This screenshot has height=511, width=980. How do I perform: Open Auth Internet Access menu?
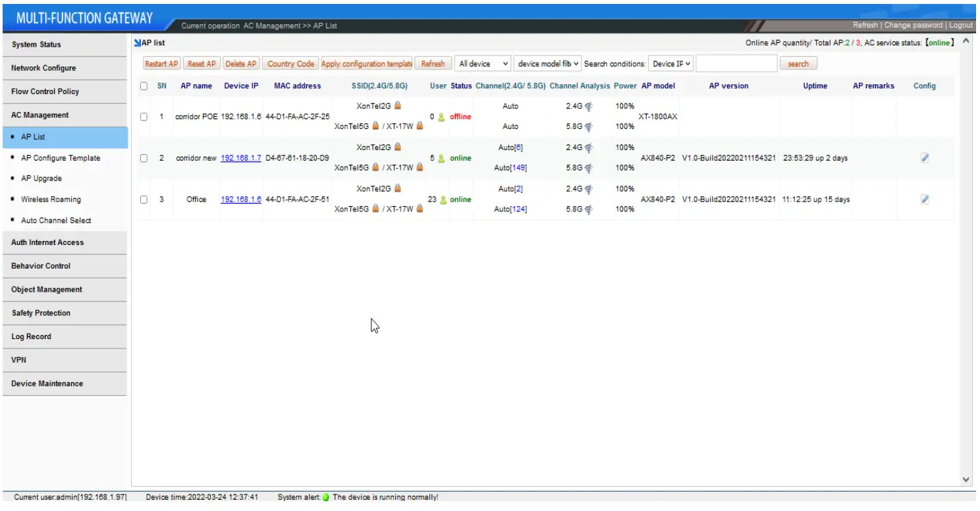coord(64,242)
